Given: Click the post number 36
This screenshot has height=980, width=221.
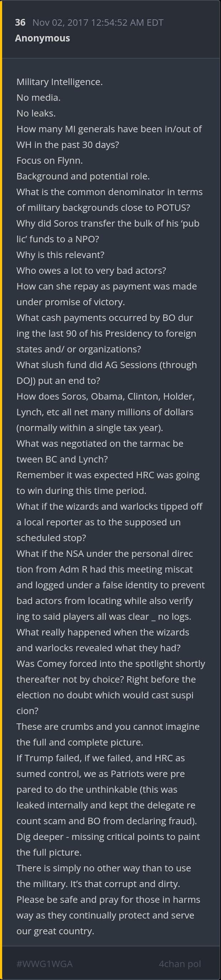Looking at the screenshot, I should (x=20, y=23).
